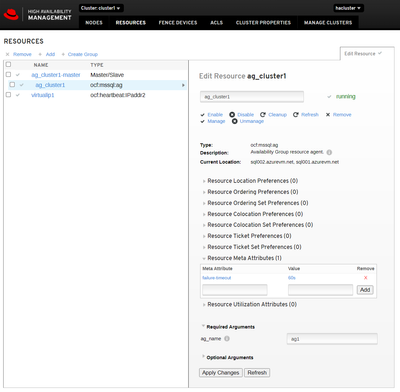
Task: Click the Manage checkmark icon
Action: [202, 121]
